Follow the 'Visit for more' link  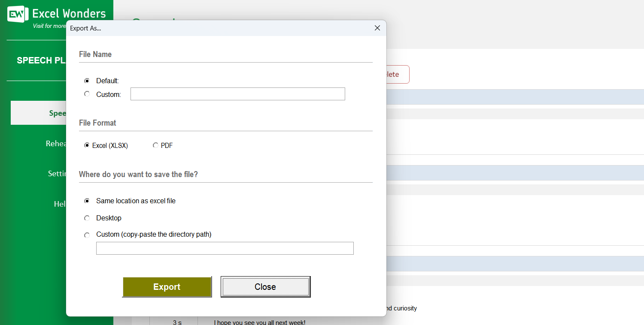click(49, 26)
